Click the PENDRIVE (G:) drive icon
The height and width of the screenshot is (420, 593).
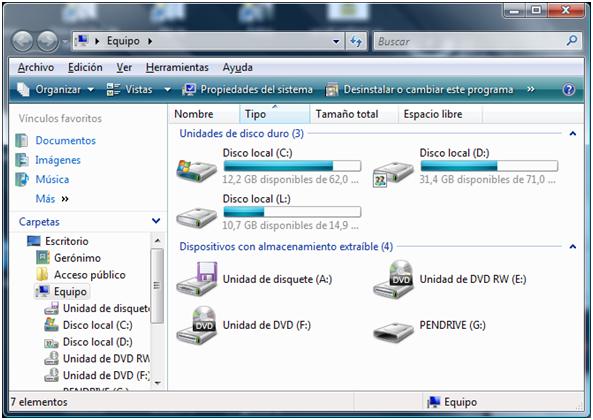pos(393,331)
